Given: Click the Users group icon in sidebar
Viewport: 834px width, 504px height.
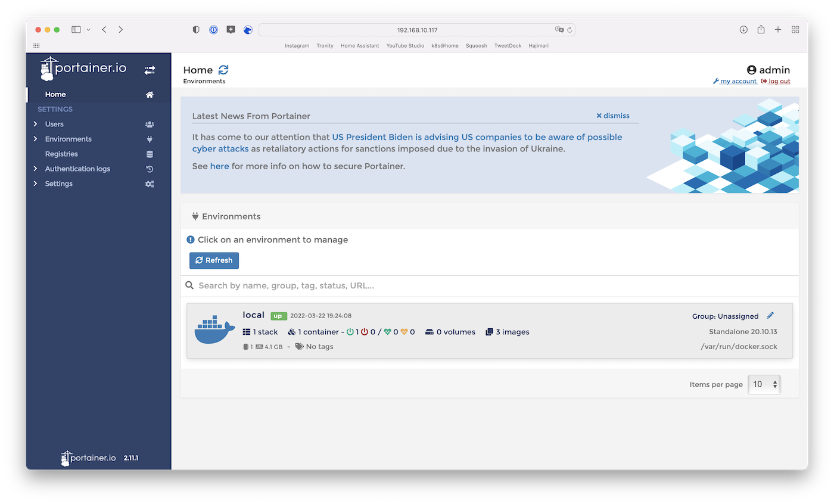Looking at the screenshot, I should 150,124.
